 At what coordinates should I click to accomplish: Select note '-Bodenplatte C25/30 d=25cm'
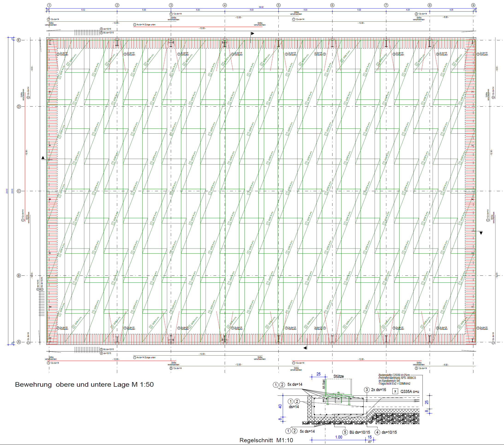point(394,375)
